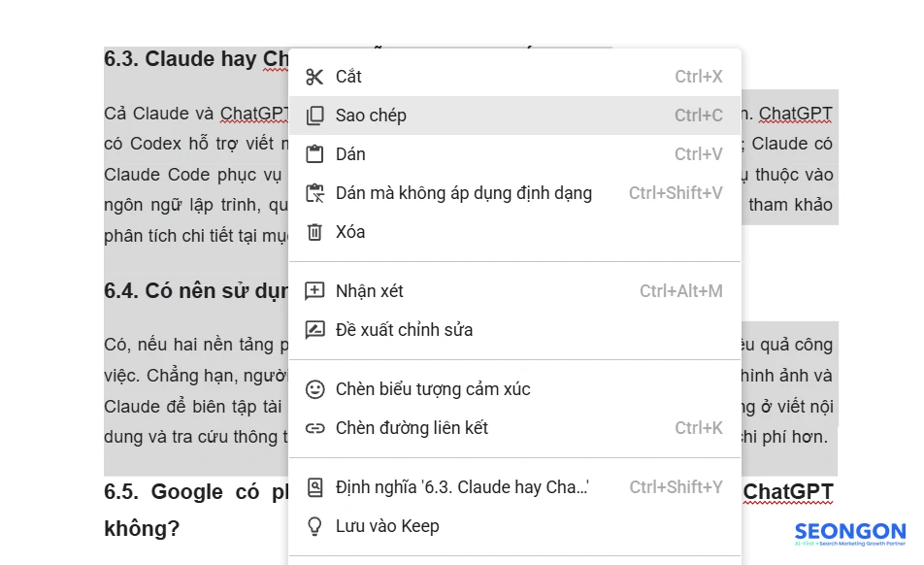Viewport: 924px width, 565px height.
Task: Click heading 6.4. Có nên sử dụng
Action: coord(196,291)
